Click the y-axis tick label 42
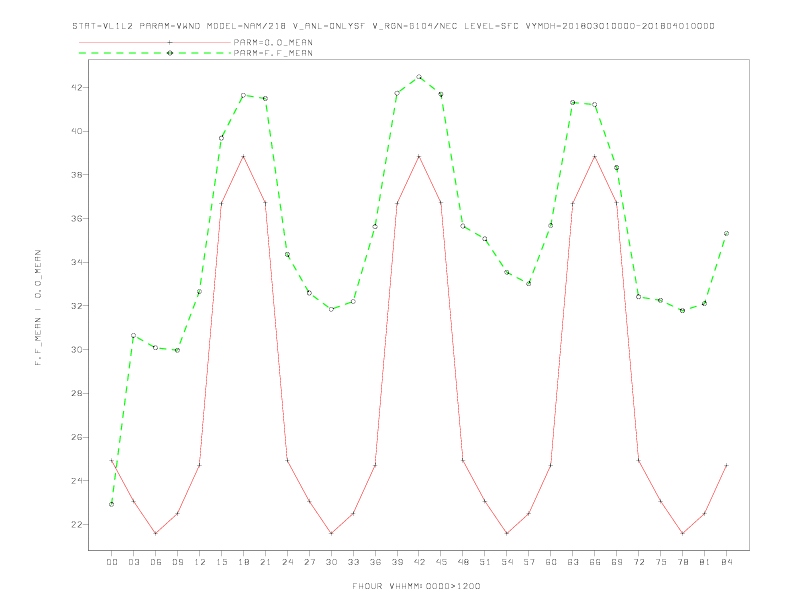 click(x=76, y=87)
